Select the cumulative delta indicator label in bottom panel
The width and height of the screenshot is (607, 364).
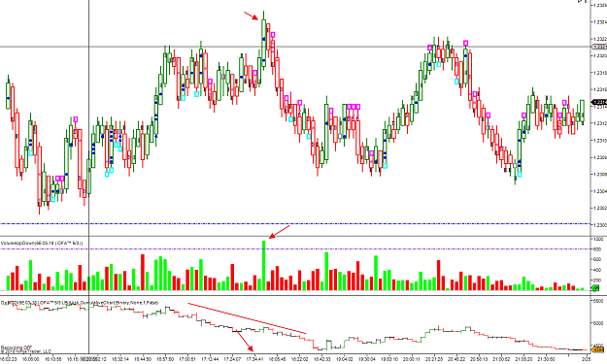pyautogui.click(x=80, y=303)
